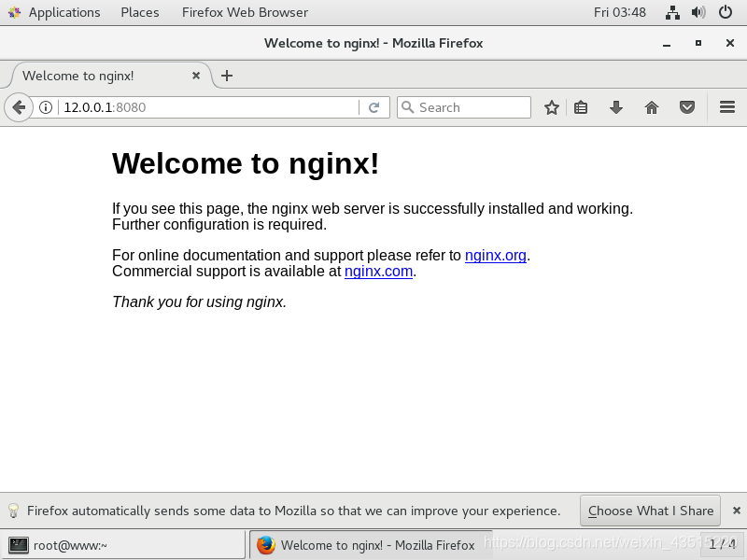Click the Firefox logo in the taskbar

(x=266, y=545)
